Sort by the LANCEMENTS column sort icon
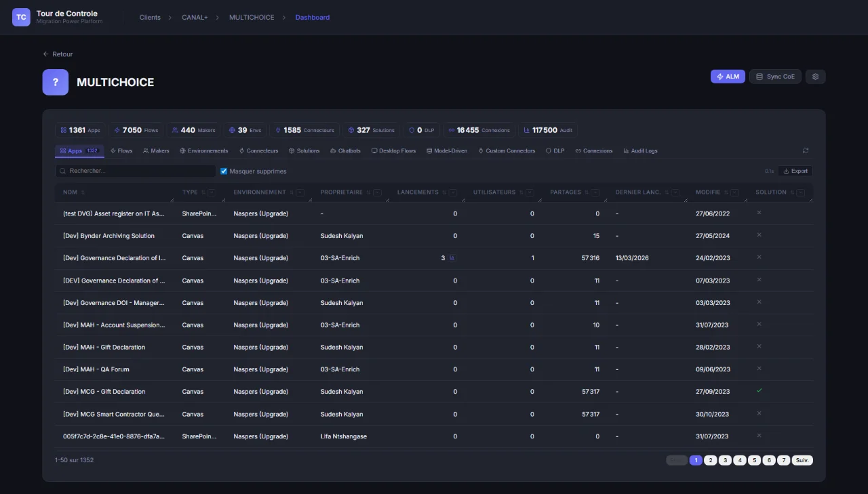 coord(443,192)
